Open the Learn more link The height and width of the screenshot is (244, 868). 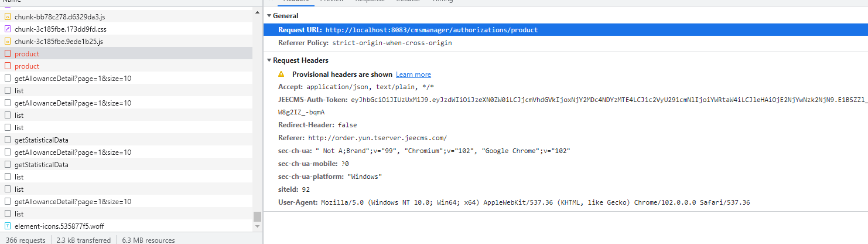click(x=414, y=74)
